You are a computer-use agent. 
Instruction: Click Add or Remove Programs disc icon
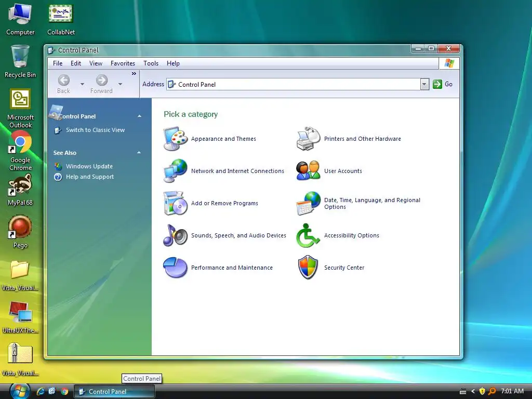[x=176, y=203]
